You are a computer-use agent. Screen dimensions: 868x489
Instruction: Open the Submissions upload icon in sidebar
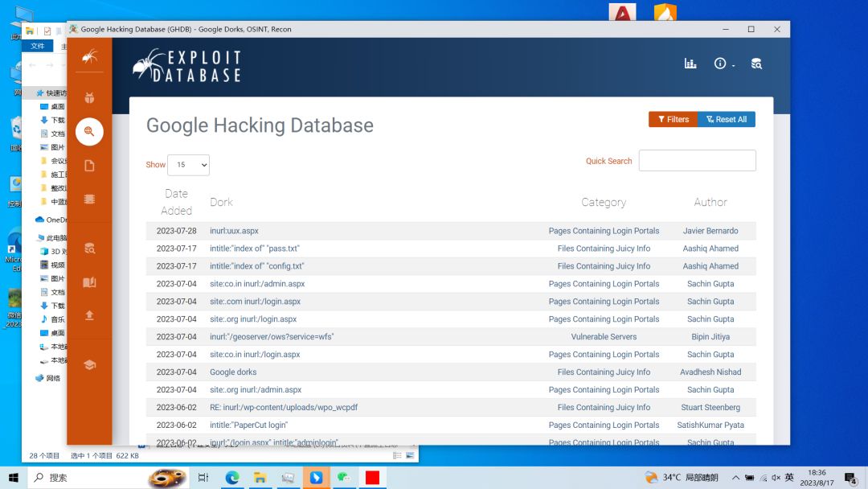point(89,315)
